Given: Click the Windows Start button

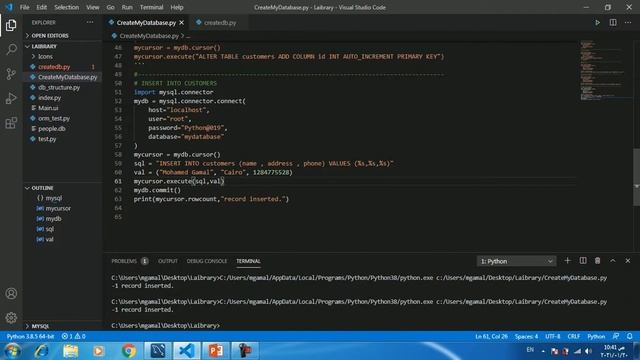Looking at the screenshot, I should [12, 351].
